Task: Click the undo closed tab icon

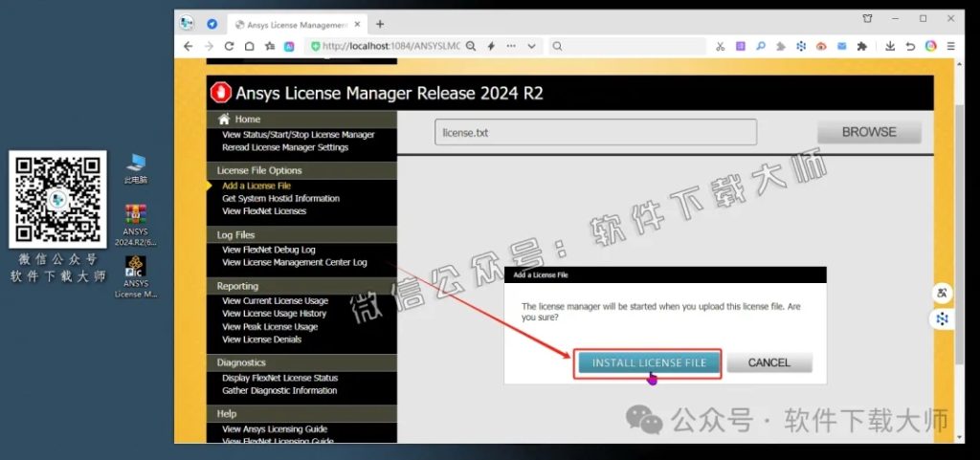Action: tap(911, 46)
